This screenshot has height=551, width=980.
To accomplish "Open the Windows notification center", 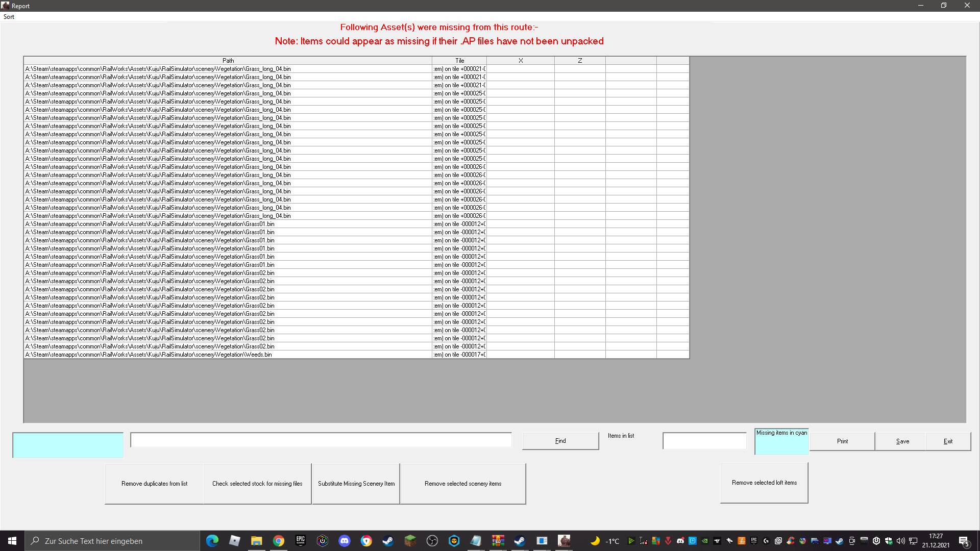I will (x=964, y=541).
